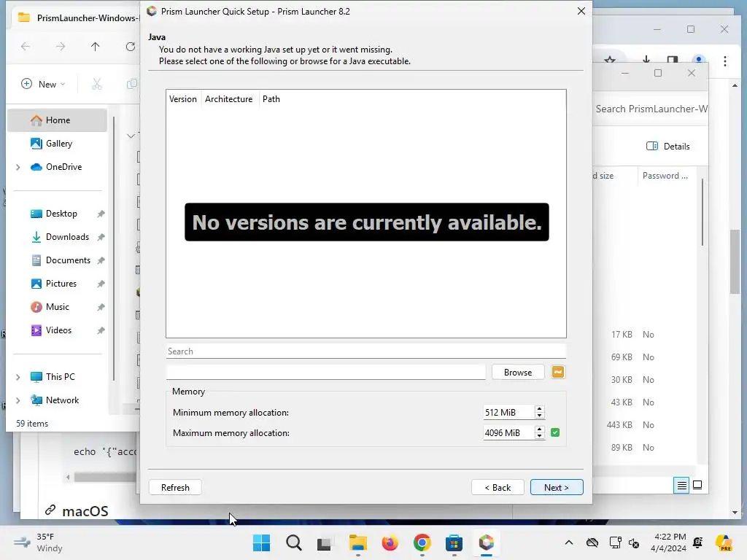Open Microsoft Store from taskbar
Viewport: 747px width, 560px height.
tap(454, 542)
